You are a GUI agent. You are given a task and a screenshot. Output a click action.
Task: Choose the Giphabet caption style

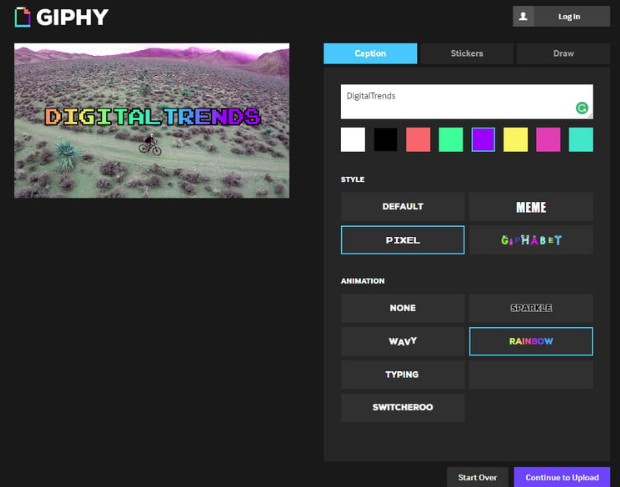pos(531,240)
